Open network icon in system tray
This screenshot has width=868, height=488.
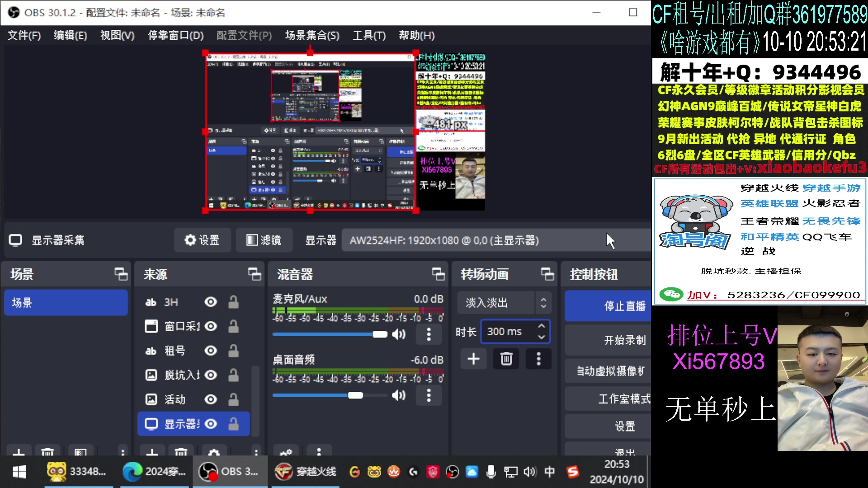click(511, 472)
